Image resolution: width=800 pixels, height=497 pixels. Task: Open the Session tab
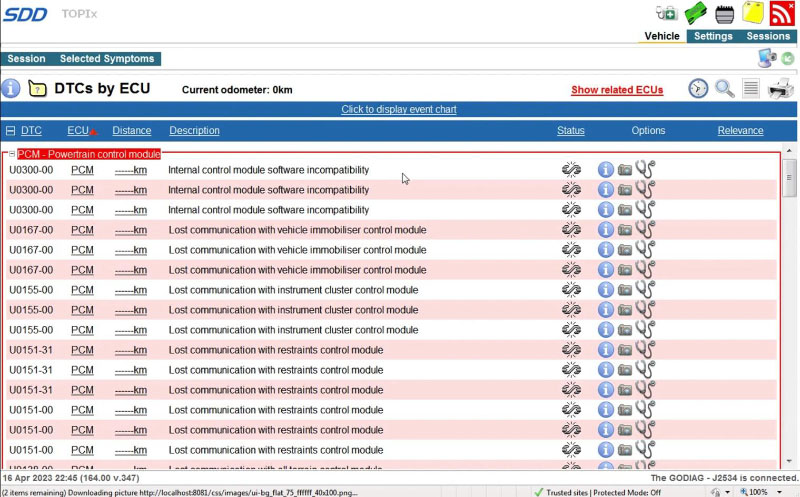(27, 59)
